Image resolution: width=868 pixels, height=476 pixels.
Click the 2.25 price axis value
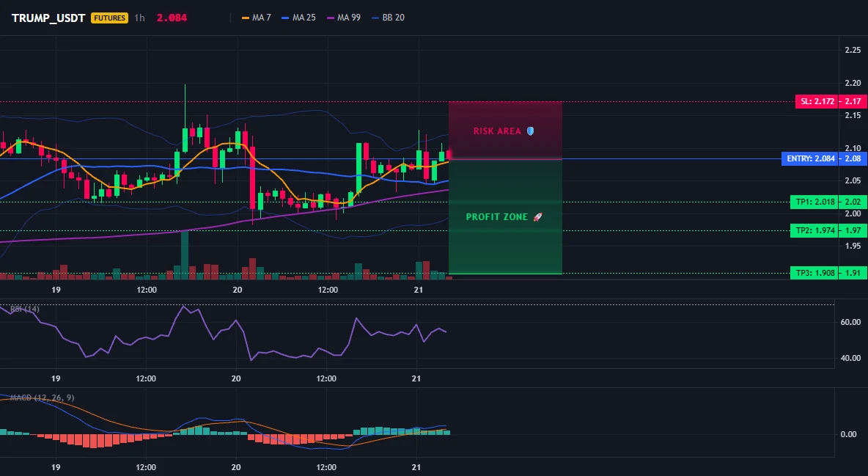coord(853,51)
